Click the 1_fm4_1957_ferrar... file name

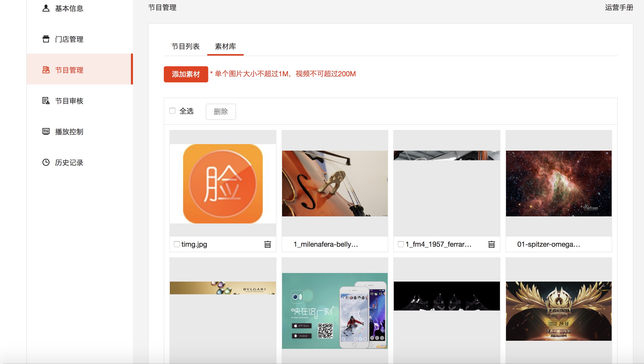coord(439,244)
